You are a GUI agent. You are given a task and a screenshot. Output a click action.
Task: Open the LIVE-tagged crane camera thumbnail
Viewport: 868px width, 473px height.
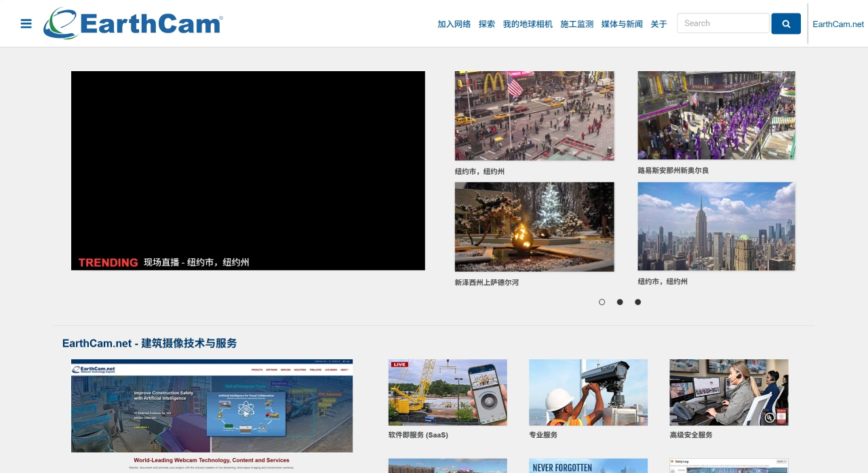click(x=448, y=392)
